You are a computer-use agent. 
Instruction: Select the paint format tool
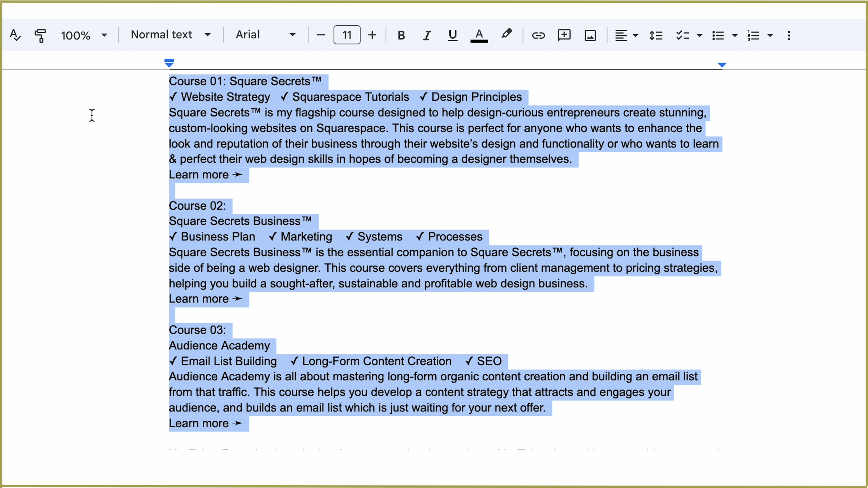[x=40, y=35]
